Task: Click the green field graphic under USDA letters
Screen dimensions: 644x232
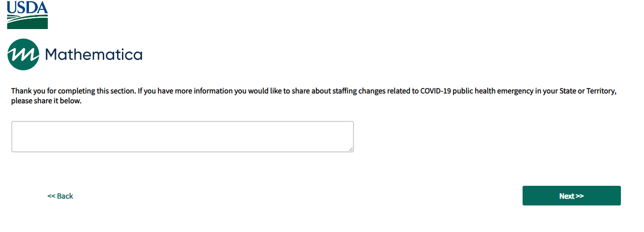Action: pyautogui.click(x=27, y=22)
